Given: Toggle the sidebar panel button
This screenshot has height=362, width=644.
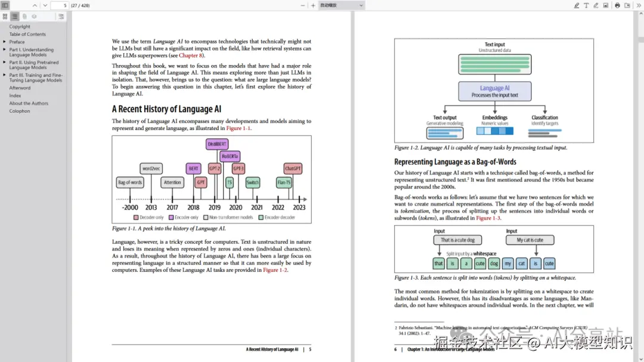Looking at the screenshot, I should 5,5.
